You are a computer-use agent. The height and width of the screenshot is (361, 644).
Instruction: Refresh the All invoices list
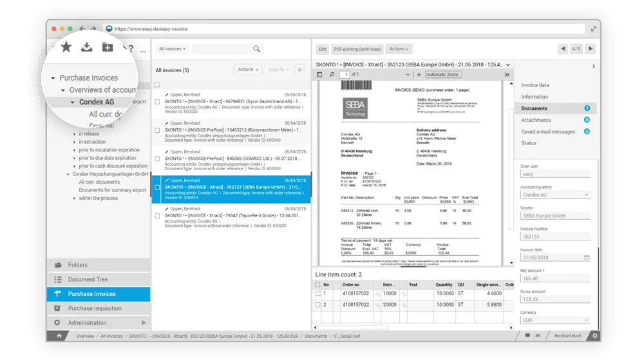(x=300, y=70)
